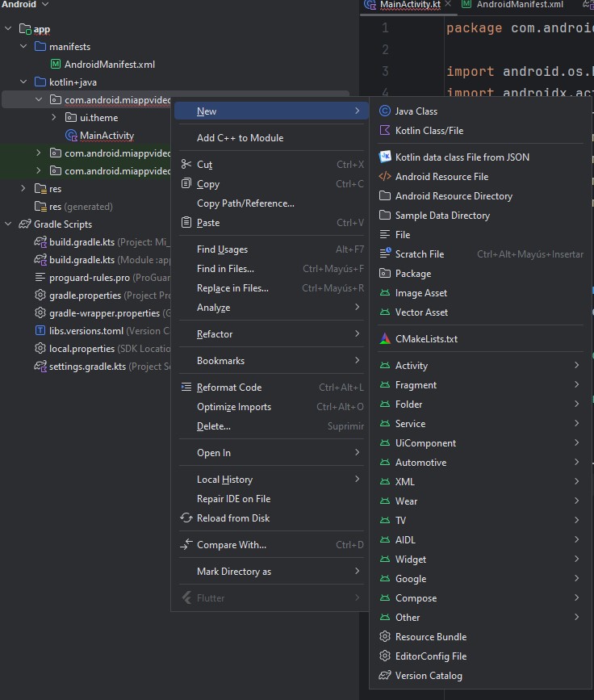Click the Android Resource File icon

pos(385,177)
